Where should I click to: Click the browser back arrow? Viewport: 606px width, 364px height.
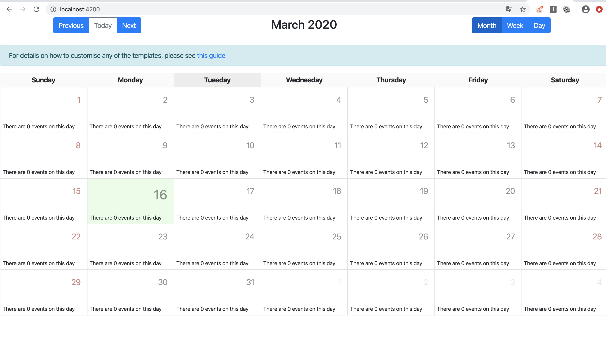tap(9, 9)
